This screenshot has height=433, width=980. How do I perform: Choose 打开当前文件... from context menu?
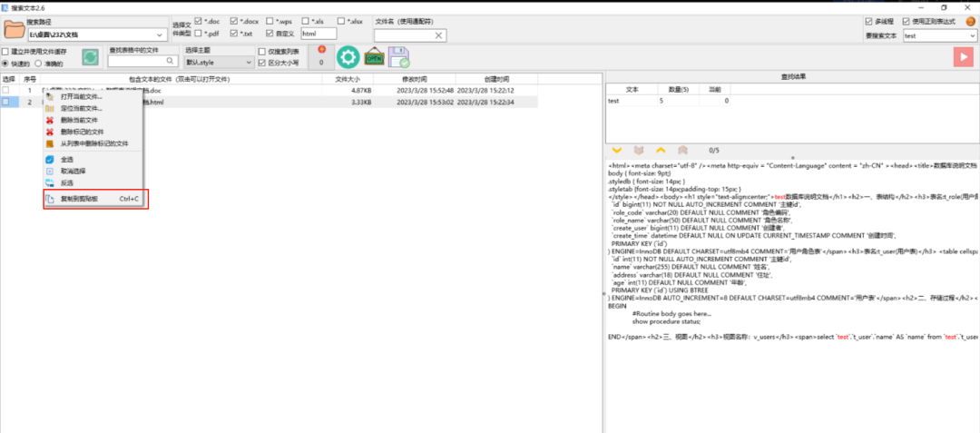(x=93, y=97)
